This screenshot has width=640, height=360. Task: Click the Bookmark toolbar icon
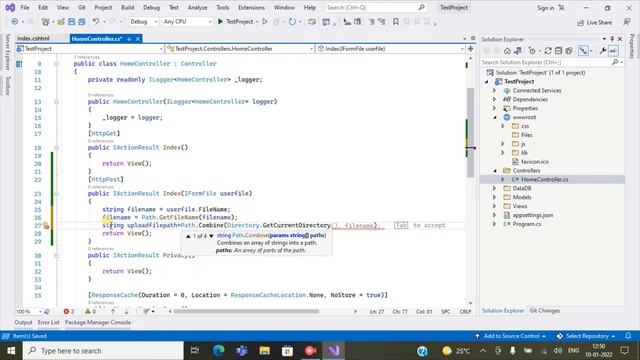(396, 22)
